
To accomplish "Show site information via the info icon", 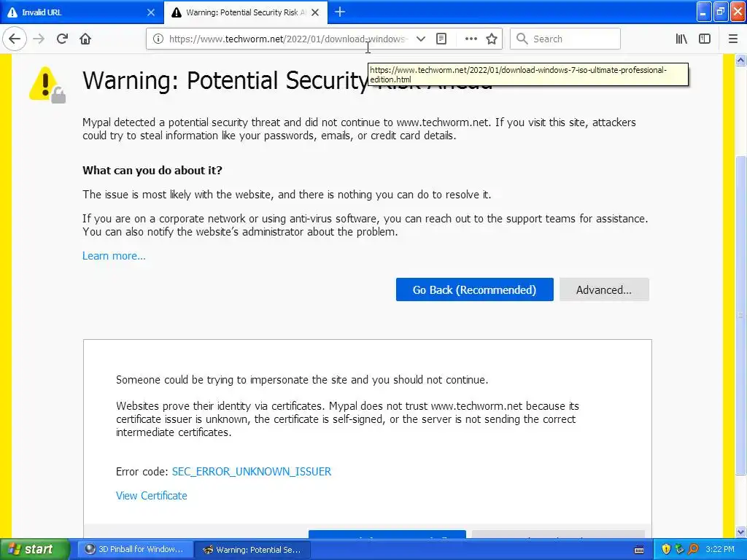I will 158,39.
